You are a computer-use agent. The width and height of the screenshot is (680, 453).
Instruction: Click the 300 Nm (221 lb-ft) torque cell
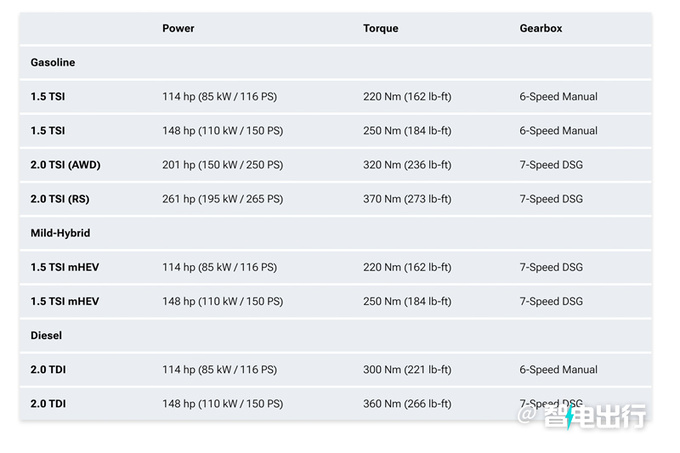407,370
